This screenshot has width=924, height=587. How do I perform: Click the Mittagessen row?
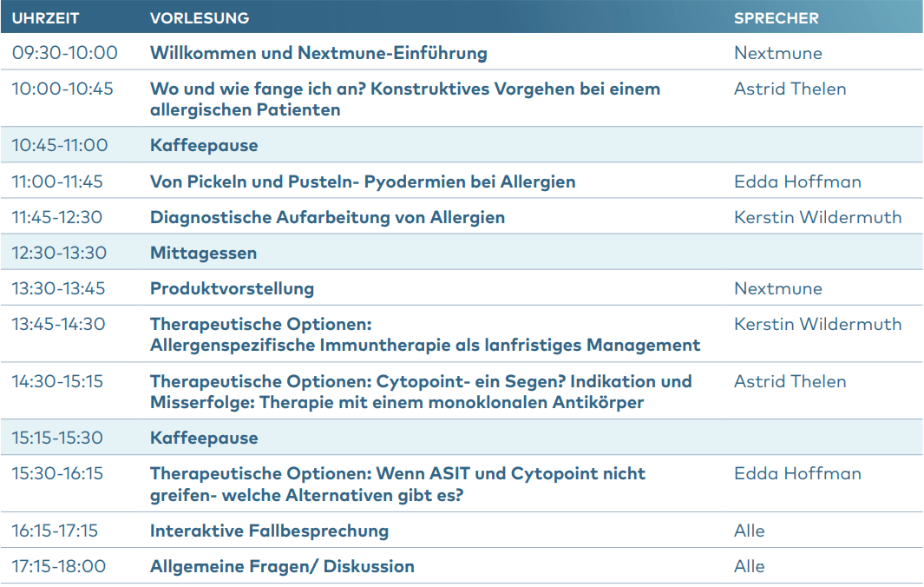click(x=462, y=253)
